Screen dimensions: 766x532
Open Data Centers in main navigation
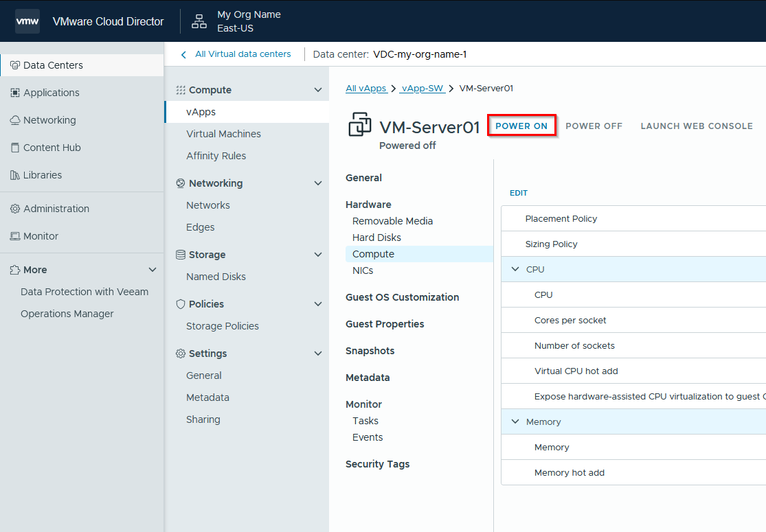coord(82,65)
